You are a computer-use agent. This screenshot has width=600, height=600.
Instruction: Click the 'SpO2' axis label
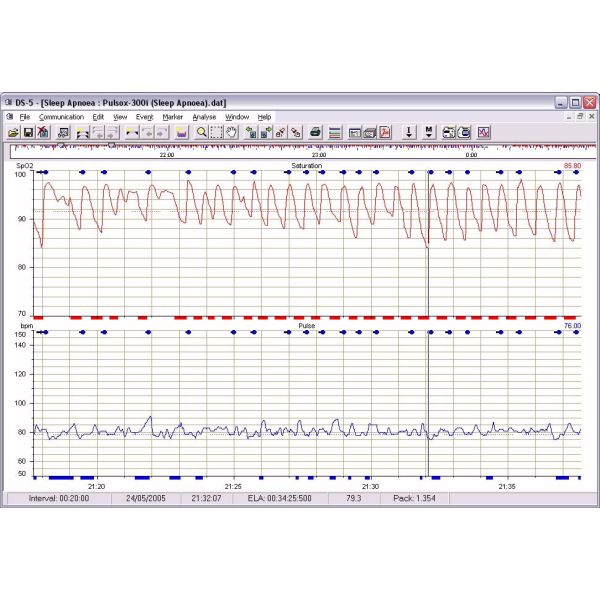click(x=24, y=166)
